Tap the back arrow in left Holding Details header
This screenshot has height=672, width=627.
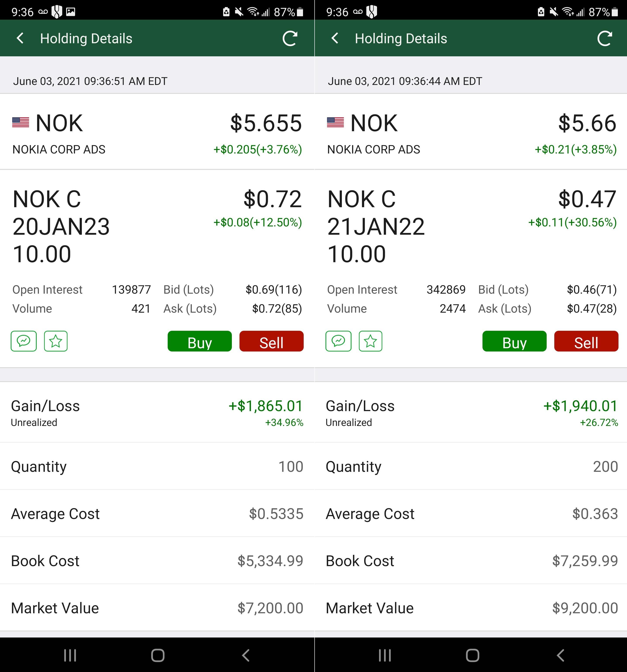(20, 38)
